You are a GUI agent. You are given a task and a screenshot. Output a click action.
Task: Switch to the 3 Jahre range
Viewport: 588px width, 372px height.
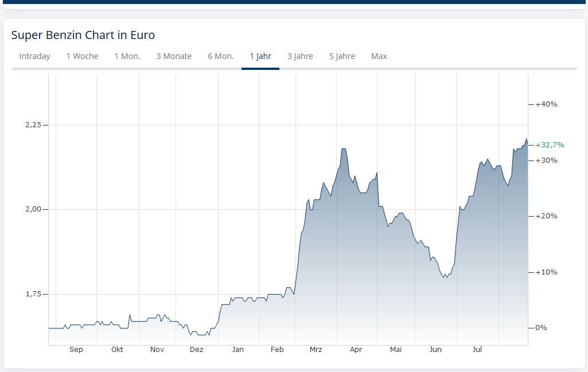300,56
